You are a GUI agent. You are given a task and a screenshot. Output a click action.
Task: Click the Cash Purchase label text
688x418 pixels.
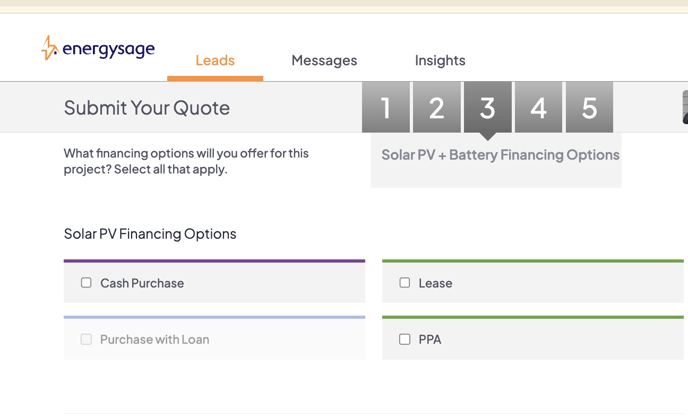pos(142,283)
